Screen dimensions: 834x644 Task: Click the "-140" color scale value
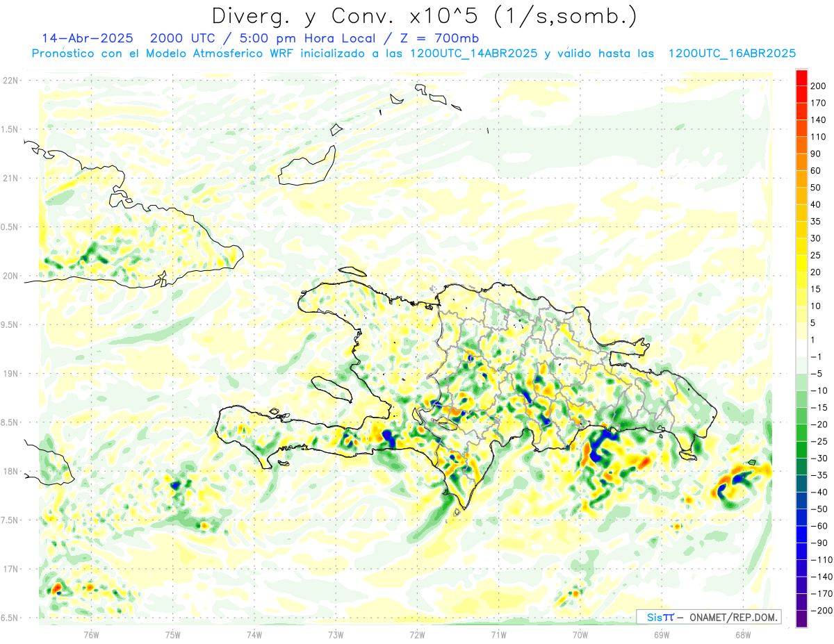pos(821,577)
